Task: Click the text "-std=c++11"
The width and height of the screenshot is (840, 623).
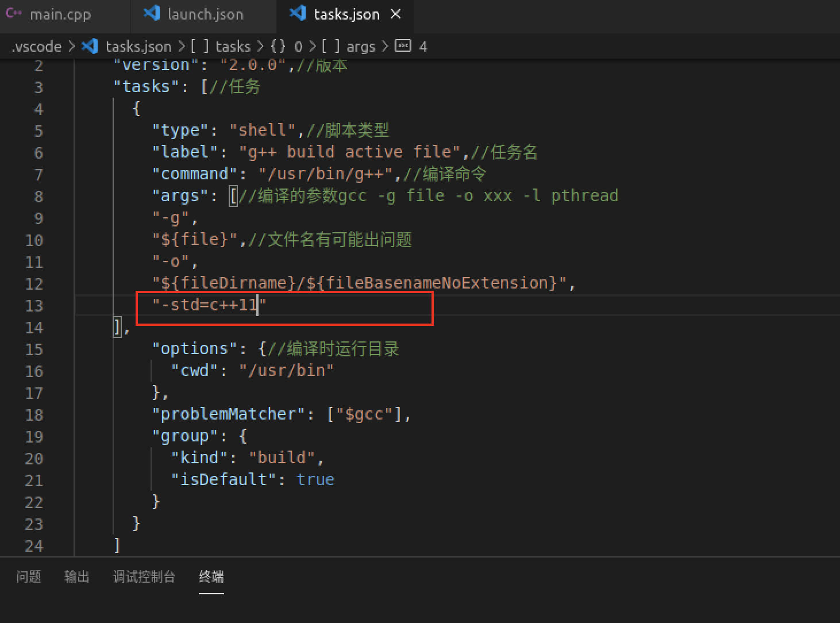Action: tap(209, 305)
